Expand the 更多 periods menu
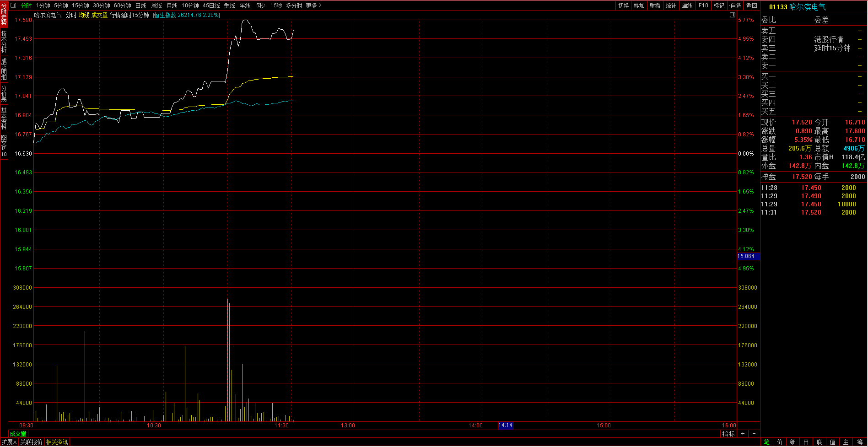The image size is (868, 447). [x=314, y=5]
